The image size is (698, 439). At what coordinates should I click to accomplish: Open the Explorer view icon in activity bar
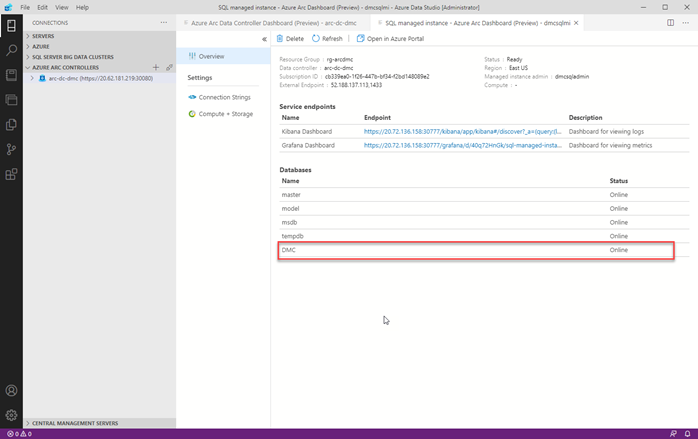tap(11, 100)
